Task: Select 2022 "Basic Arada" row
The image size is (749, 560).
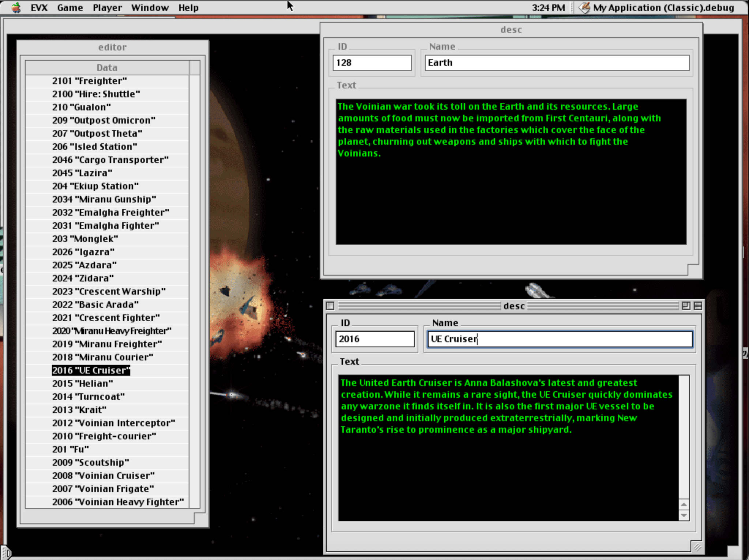Action: 107,304
